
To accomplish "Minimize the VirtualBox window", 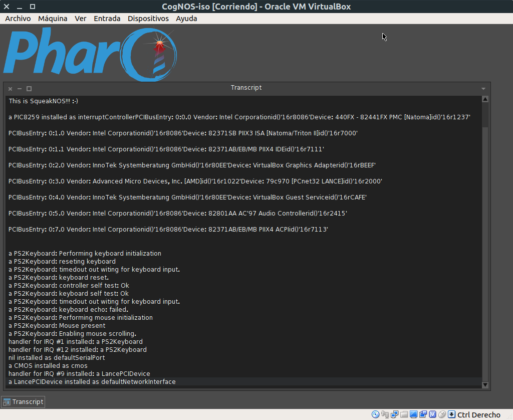I will 20,7.
